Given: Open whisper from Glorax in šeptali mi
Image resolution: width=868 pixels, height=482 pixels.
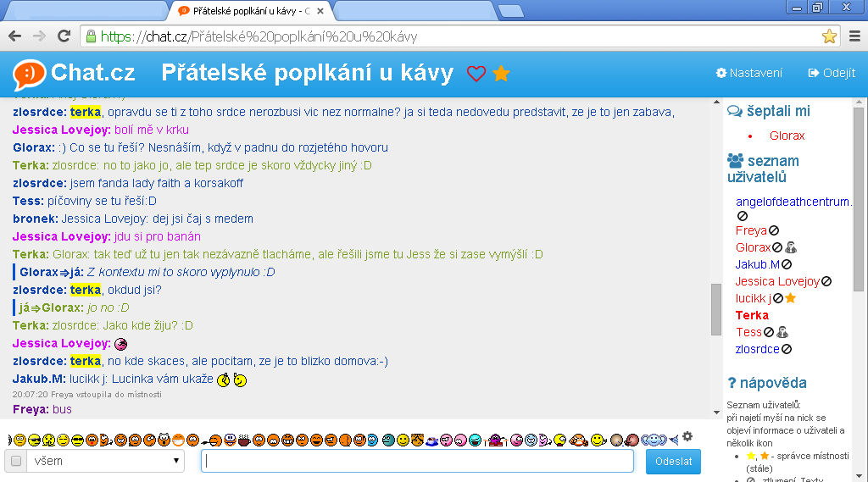Looking at the screenshot, I should [x=787, y=136].
